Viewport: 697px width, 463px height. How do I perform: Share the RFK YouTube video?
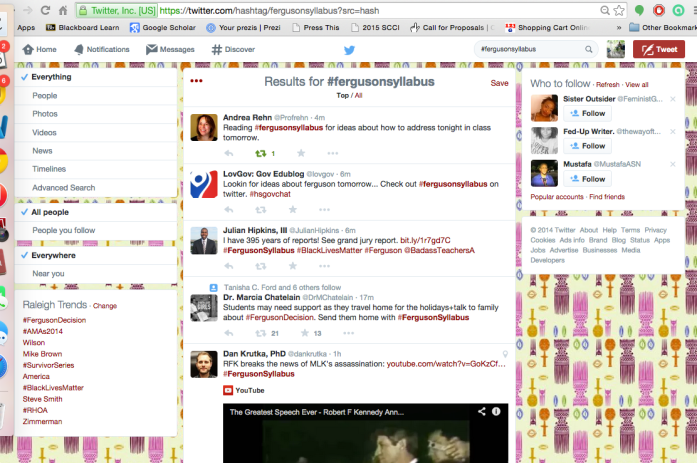(481, 411)
